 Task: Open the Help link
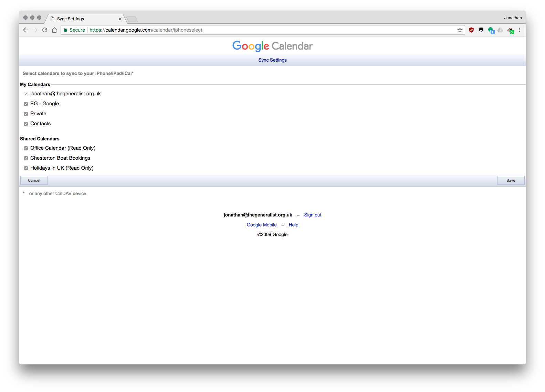[x=294, y=225]
